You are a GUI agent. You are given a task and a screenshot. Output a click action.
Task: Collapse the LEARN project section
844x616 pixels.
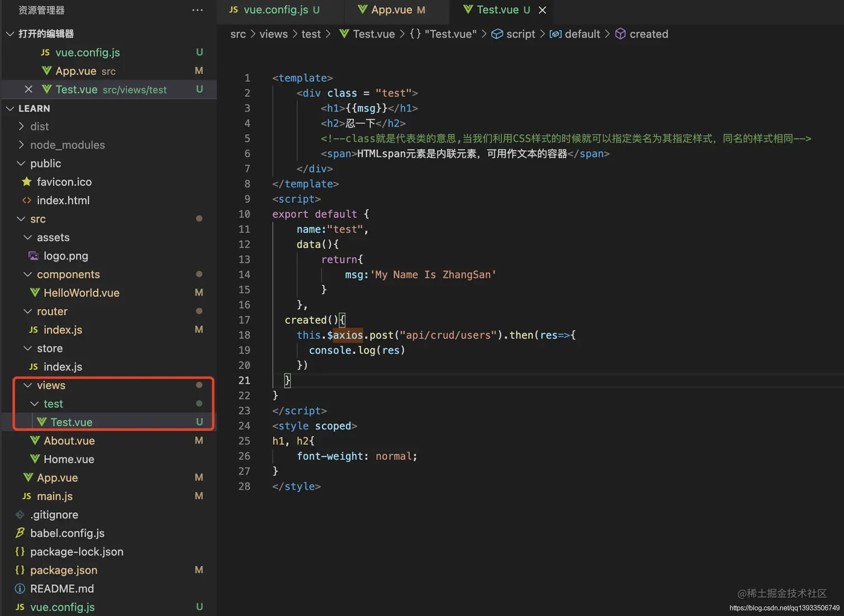tap(10, 108)
